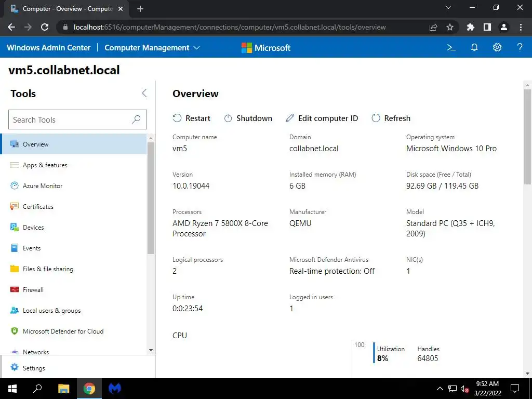Click the site info lock icon
This screenshot has width=532, height=399.
click(65, 27)
